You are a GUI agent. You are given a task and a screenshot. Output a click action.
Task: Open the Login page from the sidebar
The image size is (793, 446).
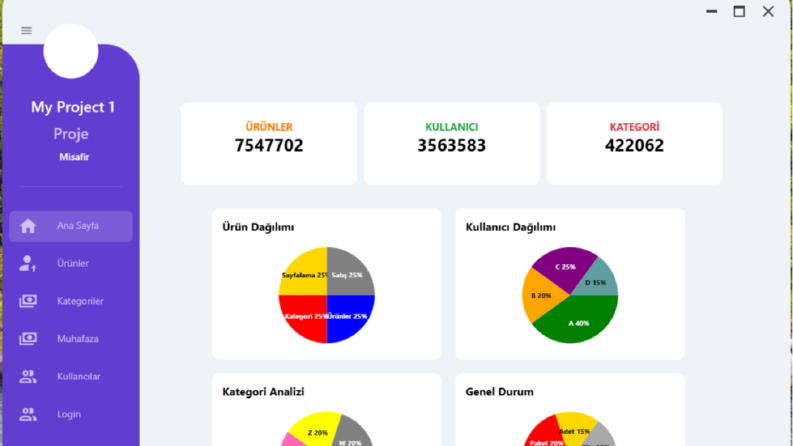[x=71, y=414]
